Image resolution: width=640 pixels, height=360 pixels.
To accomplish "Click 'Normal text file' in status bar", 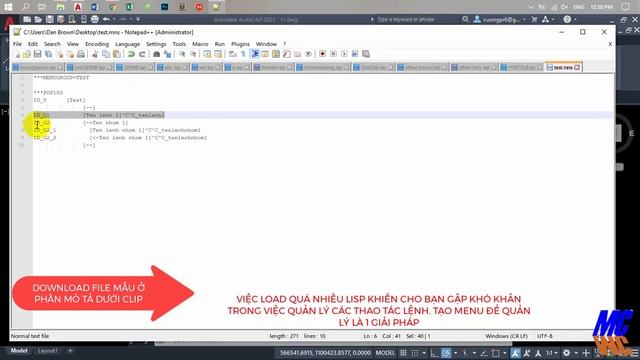I will (x=30, y=336).
